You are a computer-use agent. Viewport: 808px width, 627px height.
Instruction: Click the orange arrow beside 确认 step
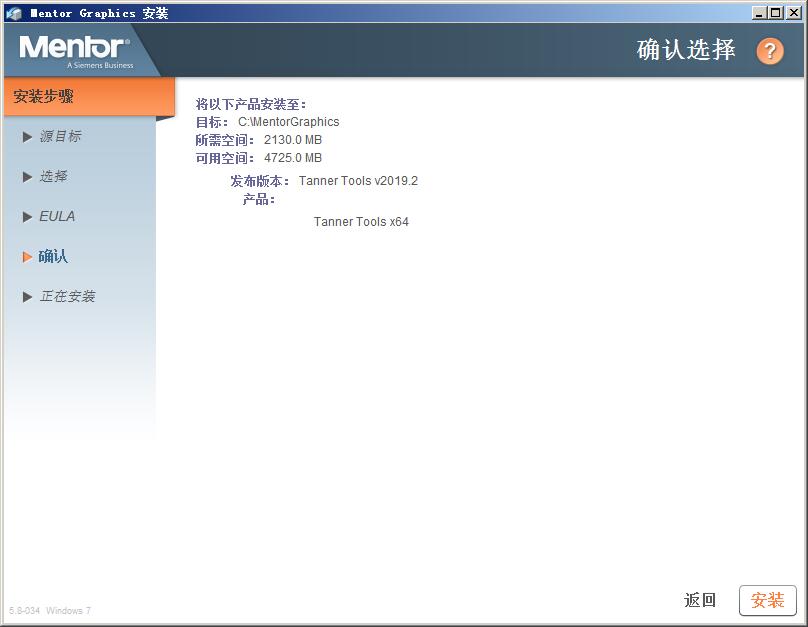click(x=27, y=257)
